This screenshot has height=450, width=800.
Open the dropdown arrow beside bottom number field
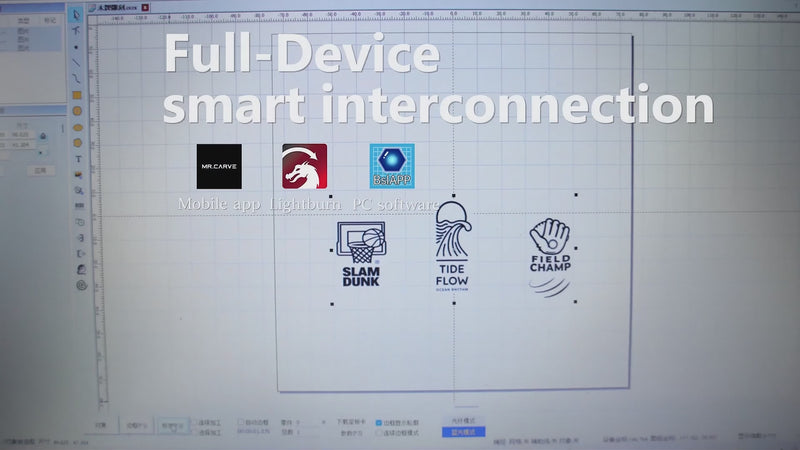322,423
